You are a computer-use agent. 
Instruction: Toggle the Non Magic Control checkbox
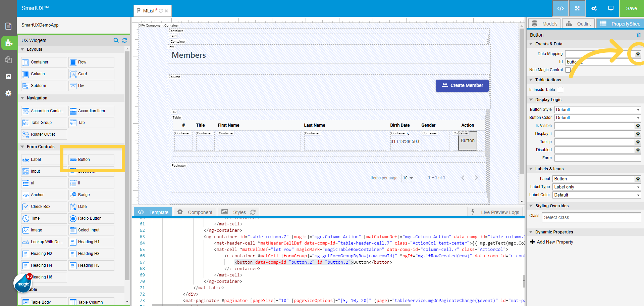568,70
